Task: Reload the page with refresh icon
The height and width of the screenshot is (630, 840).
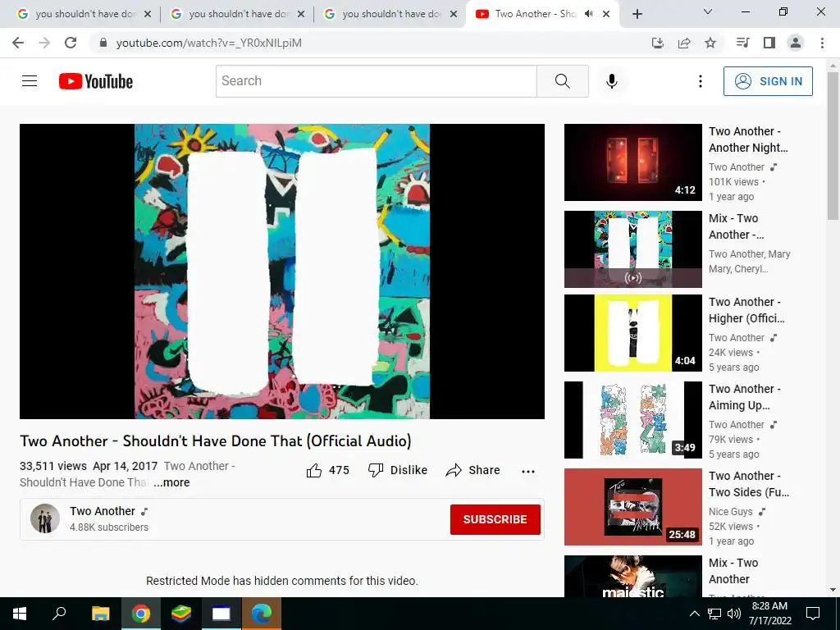Action: tap(71, 43)
